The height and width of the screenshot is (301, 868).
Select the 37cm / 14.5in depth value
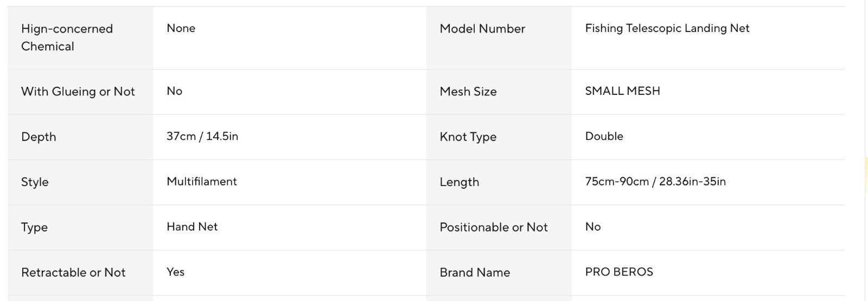pos(202,136)
